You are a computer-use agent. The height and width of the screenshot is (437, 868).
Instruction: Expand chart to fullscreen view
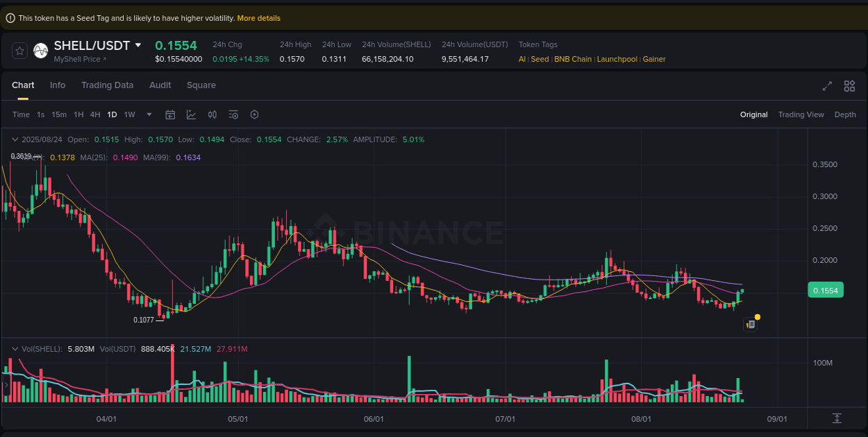[826, 86]
